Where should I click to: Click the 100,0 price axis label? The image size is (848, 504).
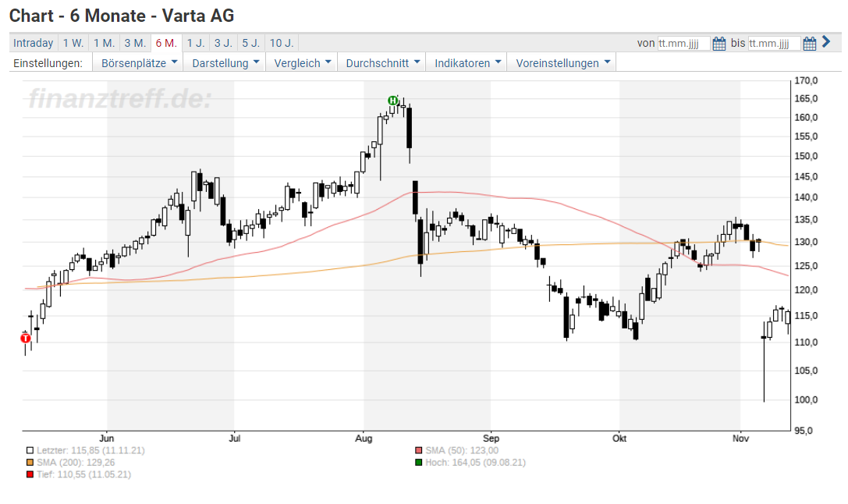coord(806,399)
